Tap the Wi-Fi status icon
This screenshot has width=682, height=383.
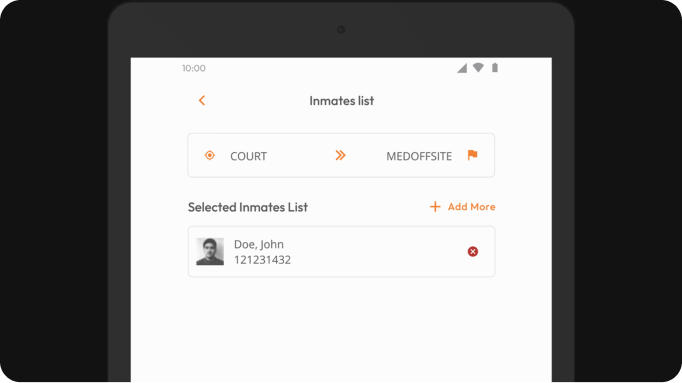point(478,67)
